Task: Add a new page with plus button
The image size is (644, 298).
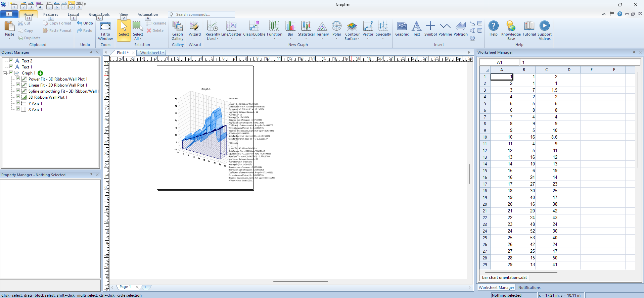Action: 145,287
